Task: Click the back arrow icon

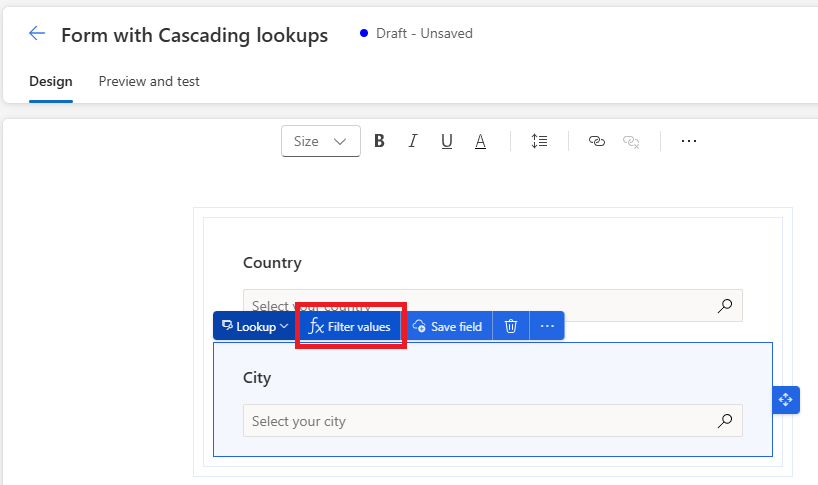Action: pos(37,34)
